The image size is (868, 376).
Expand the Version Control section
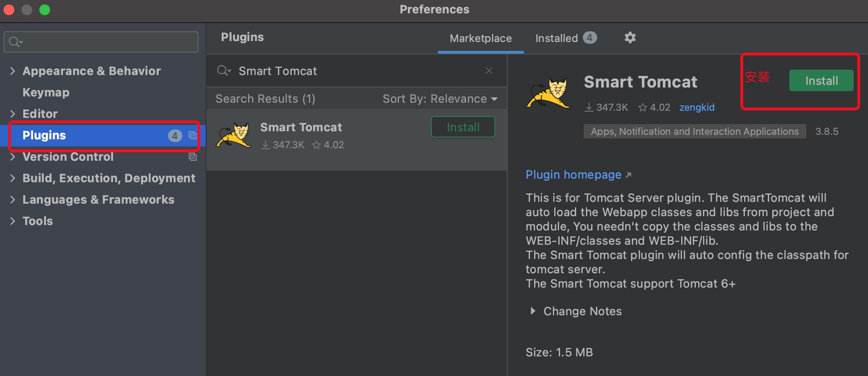[x=13, y=157]
